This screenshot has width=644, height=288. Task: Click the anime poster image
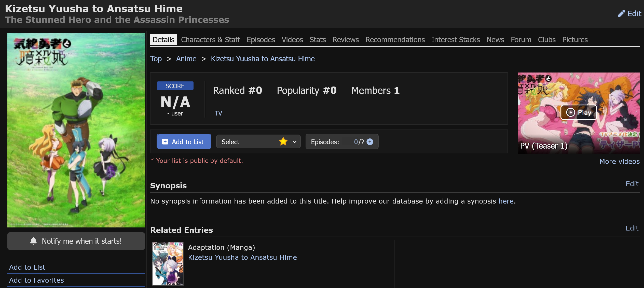[x=76, y=130]
